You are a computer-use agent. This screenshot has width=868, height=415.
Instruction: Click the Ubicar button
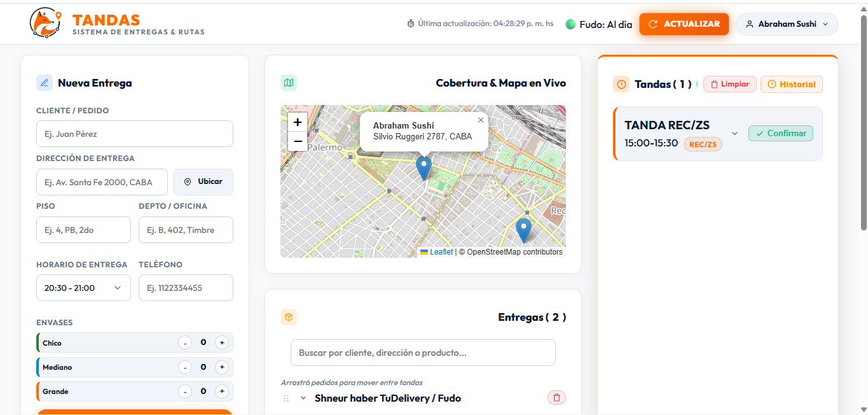(203, 182)
